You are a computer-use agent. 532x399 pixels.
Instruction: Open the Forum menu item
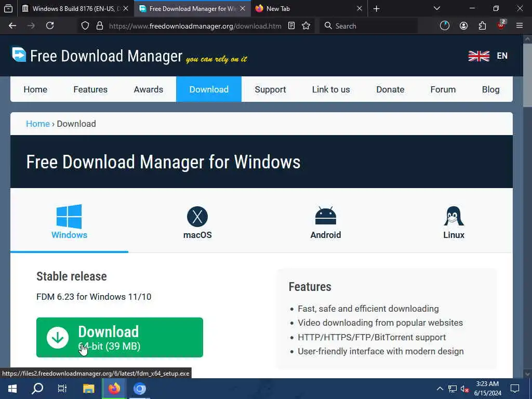[x=443, y=89]
